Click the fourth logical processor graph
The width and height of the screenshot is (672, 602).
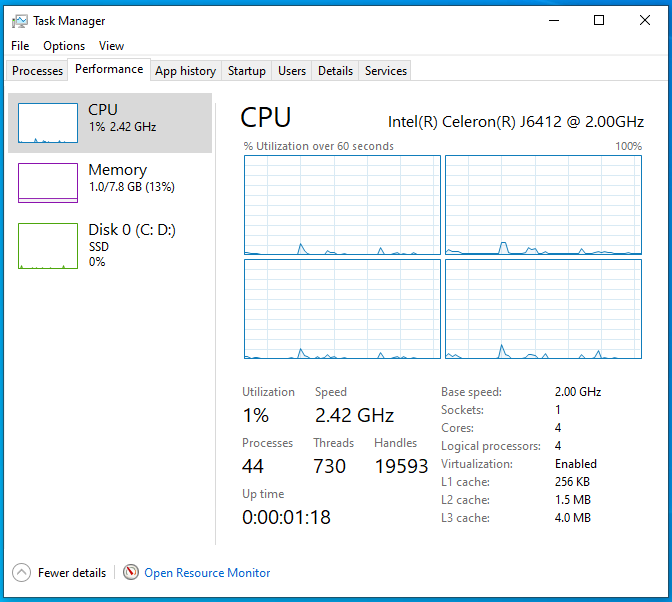(x=543, y=309)
